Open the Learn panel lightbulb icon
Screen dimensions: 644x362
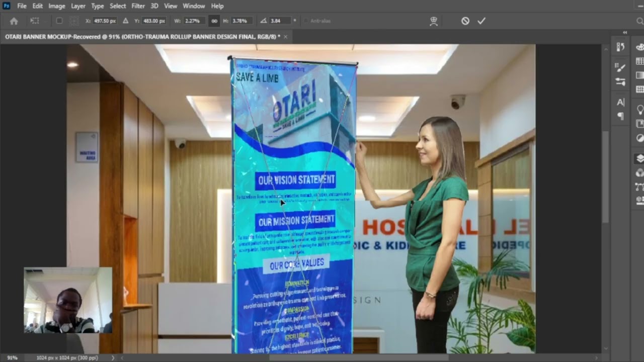[x=640, y=109]
